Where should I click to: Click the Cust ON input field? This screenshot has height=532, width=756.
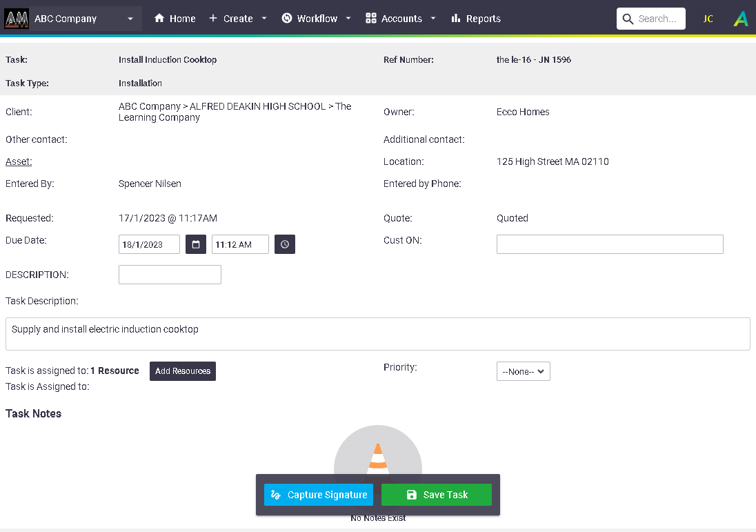[610, 244]
